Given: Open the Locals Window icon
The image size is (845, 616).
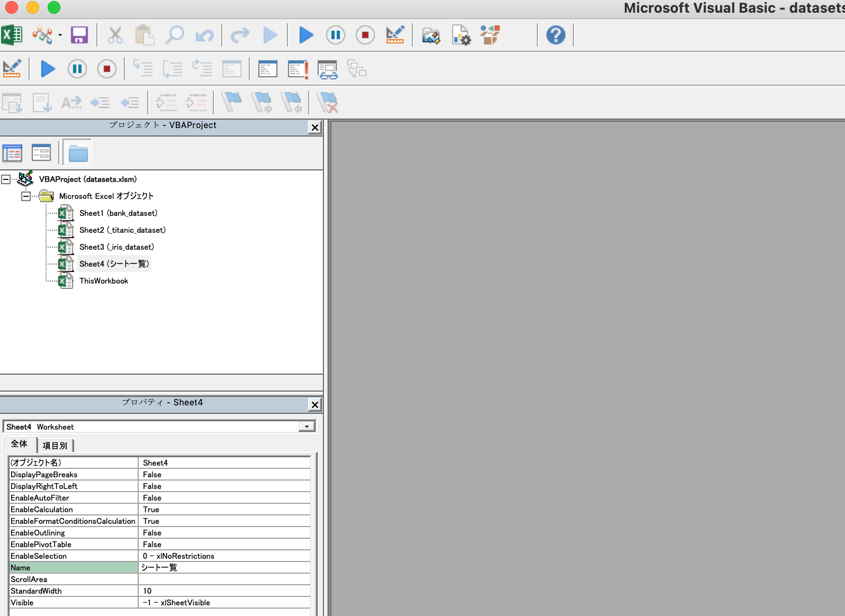Looking at the screenshot, I should point(232,69).
